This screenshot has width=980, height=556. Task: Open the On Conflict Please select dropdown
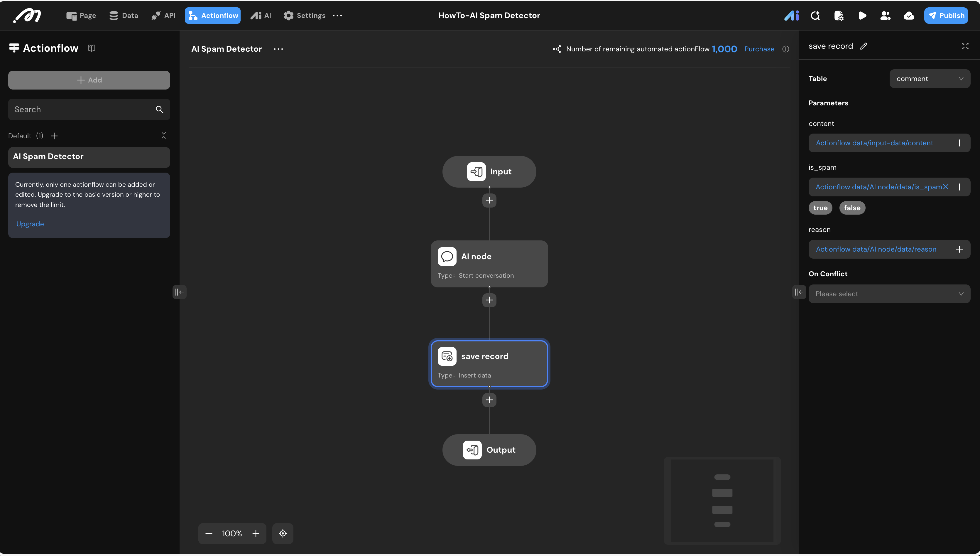pos(889,294)
